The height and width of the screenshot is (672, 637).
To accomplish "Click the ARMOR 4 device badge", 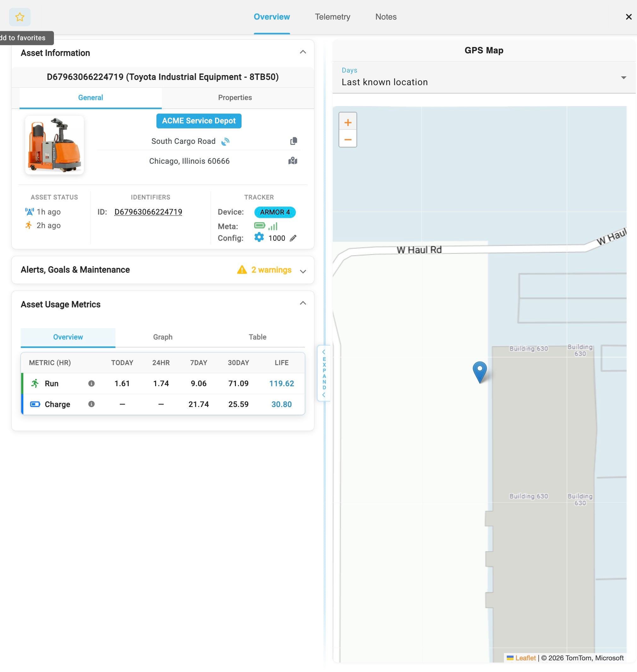I will [275, 212].
